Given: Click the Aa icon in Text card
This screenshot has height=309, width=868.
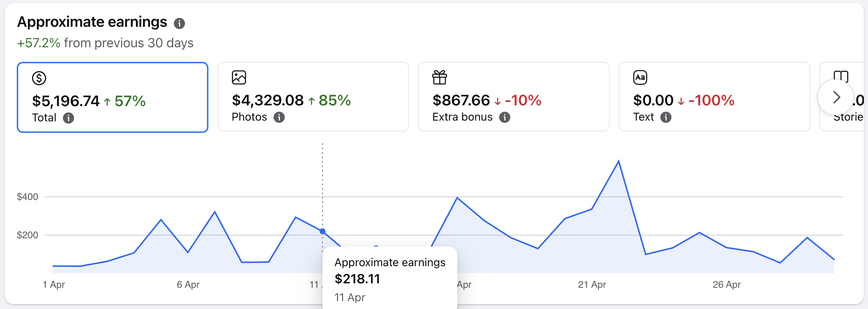Looking at the screenshot, I should coord(640,77).
